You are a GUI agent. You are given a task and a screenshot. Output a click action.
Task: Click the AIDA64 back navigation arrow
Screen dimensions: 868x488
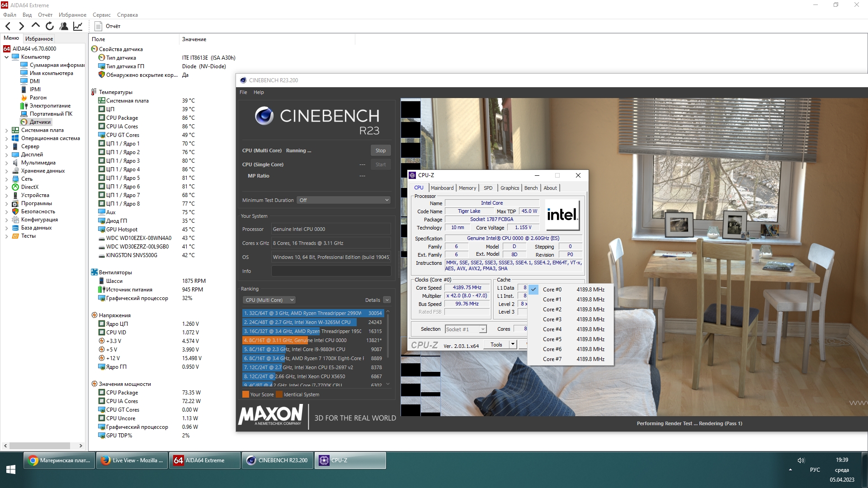tap(8, 26)
